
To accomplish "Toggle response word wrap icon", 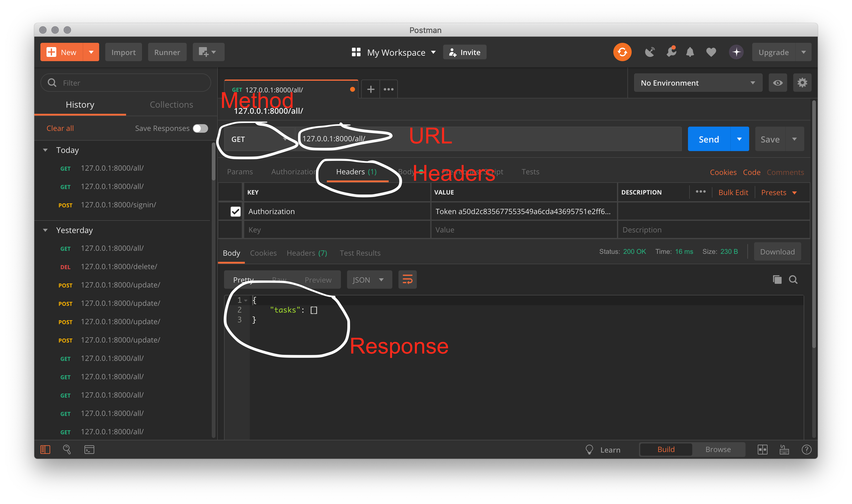I will click(x=407, y=280).
